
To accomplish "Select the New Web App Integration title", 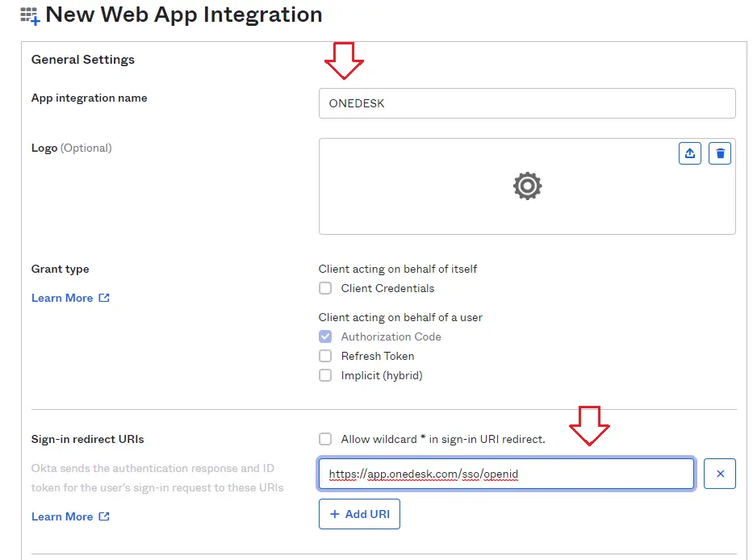I will 184,15.
